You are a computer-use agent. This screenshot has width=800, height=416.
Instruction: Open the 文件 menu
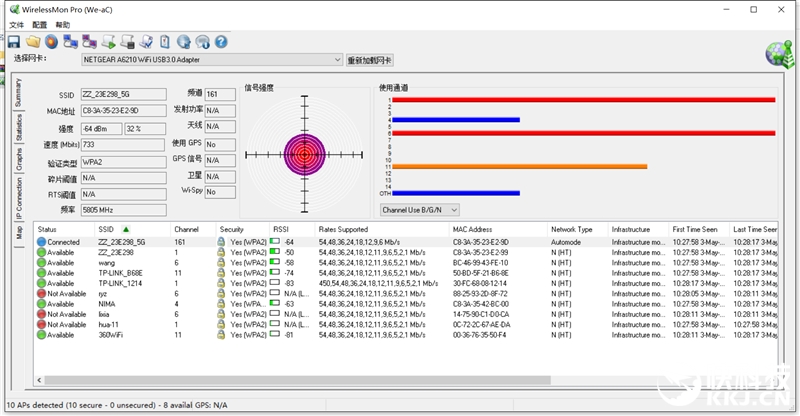coord(16,24)
